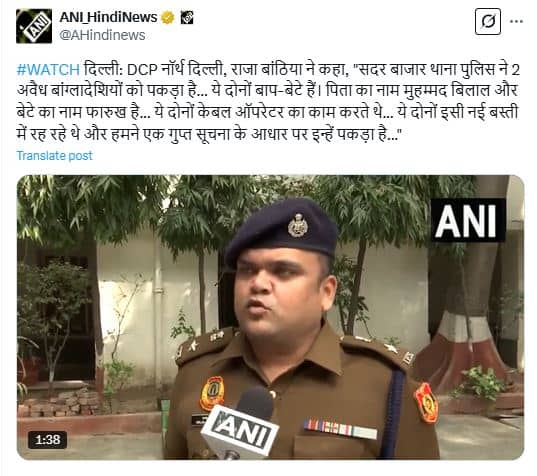537x476 pixels.
Task: Open the #WATCH hashtag
Action: pos(48,70)
